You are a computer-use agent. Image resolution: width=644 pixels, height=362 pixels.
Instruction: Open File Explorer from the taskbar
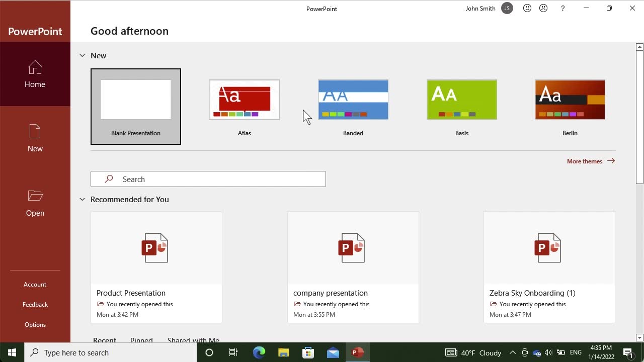(284, 352)
